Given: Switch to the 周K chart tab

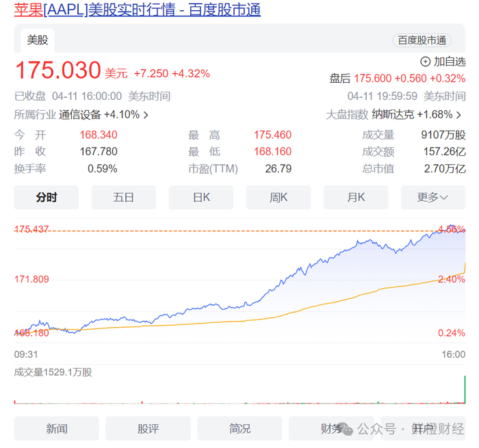Looking at the screenshot, I should click(x=279, y=197).
